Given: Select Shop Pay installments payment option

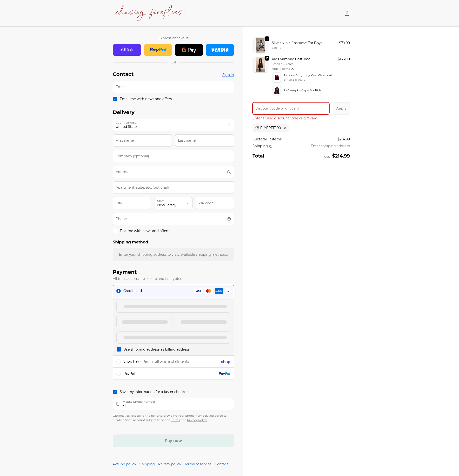Looking at the screenshot, I should click(x=118, y=362).
